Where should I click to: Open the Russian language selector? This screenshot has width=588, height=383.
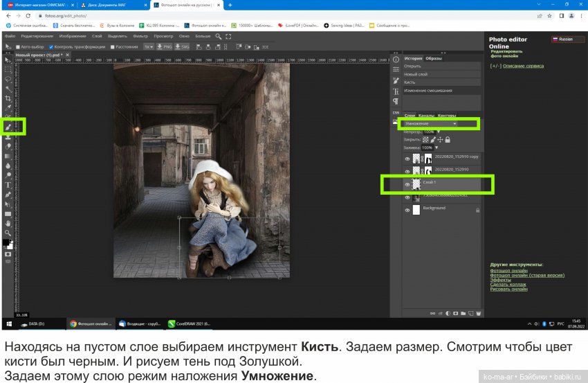(567, 39)
